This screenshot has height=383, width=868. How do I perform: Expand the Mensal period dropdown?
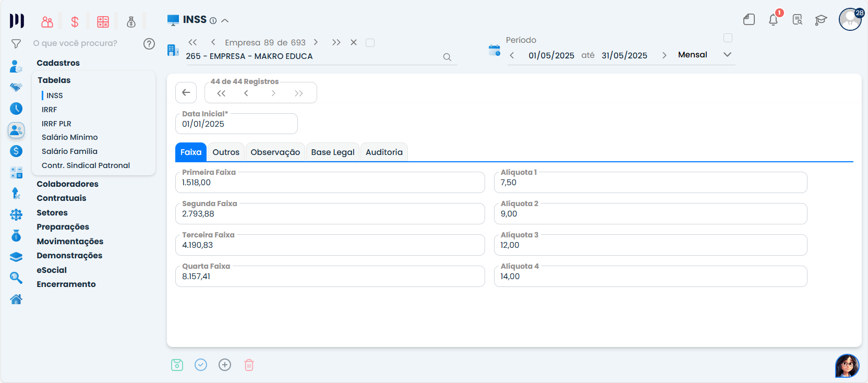[x=727, y=55]
